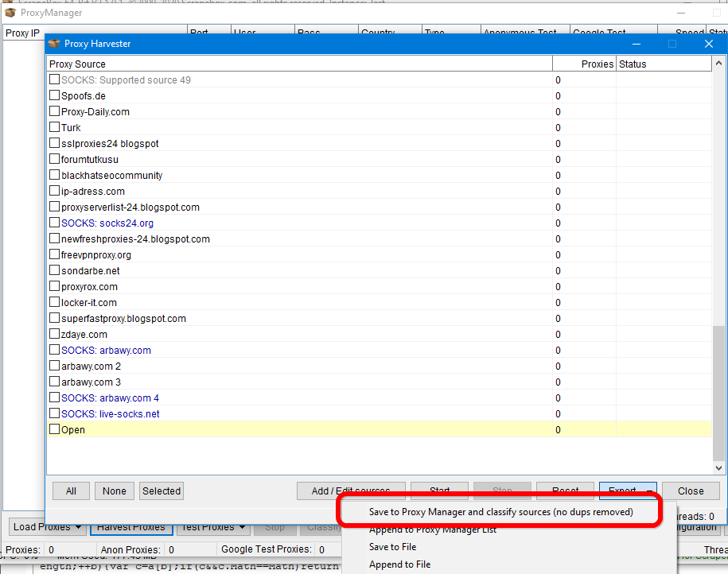Image resolution: width=728 pixels, height=574 pixels.
Task: Open Add / Edit sources
Action: click(351, 491)
